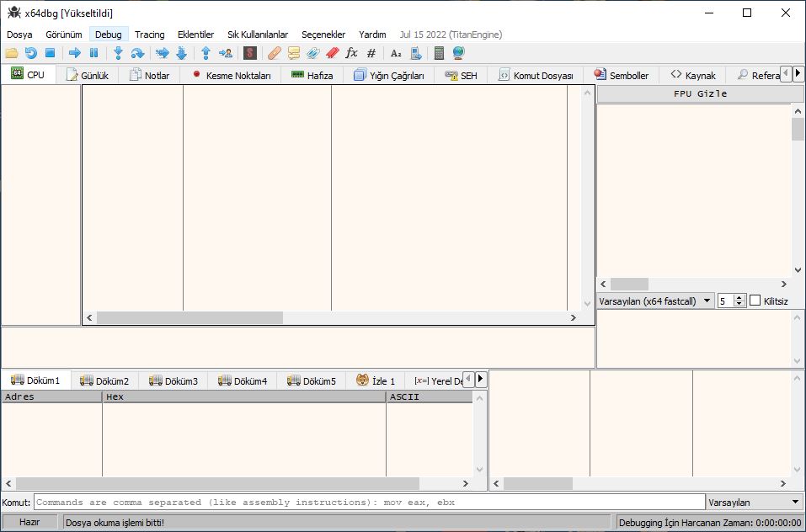The width and height of the screenshot is (806, 532).
Task: Click the Run arrow icon
Action: click(x=74, y=53)
